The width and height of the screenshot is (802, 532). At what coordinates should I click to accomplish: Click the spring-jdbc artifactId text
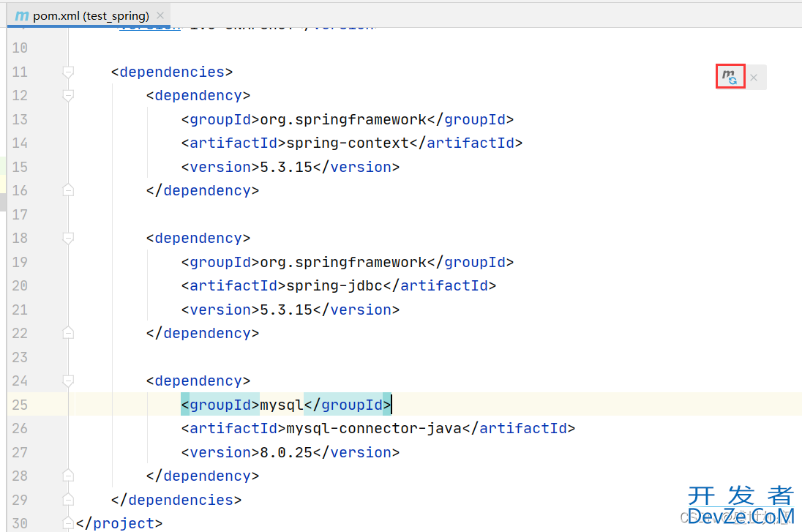(x=334, y=285)
